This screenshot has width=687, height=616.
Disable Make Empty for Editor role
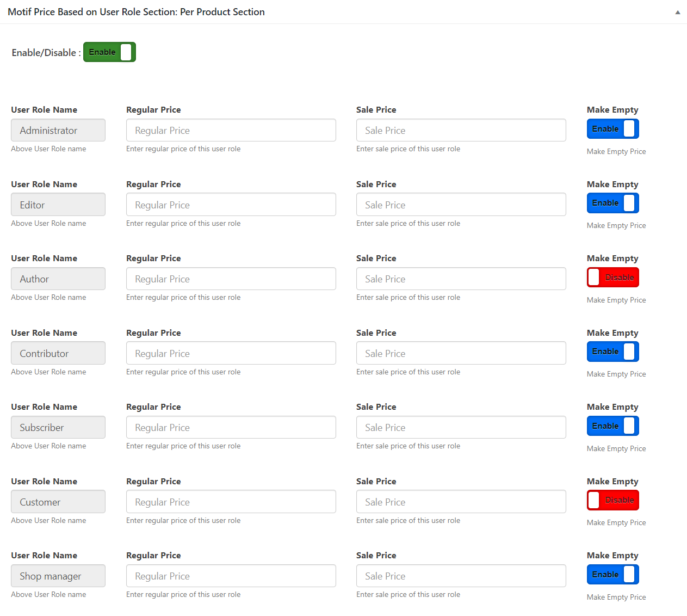[612, 202]
